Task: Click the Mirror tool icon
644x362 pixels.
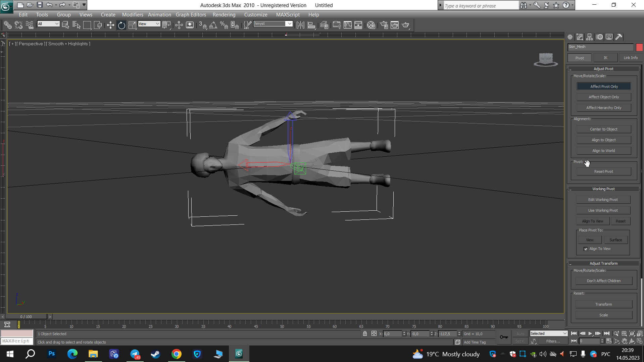Action: click(x=300, y=25)
